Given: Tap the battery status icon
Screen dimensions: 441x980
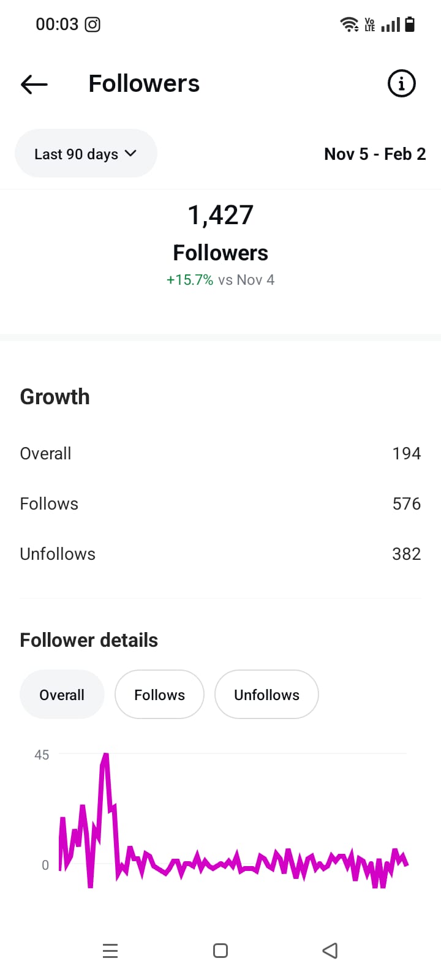Looking at the screenshot, I should tap(410, 24).
